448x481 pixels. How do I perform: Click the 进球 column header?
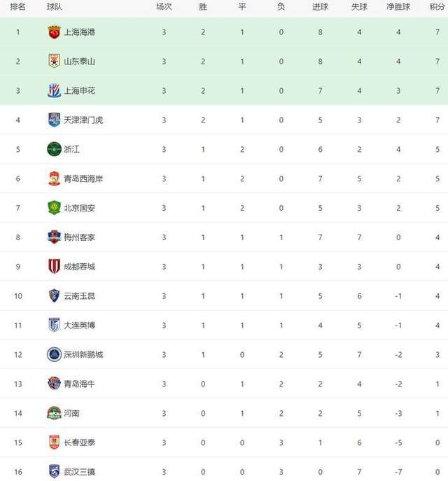(x=320, y=6)
